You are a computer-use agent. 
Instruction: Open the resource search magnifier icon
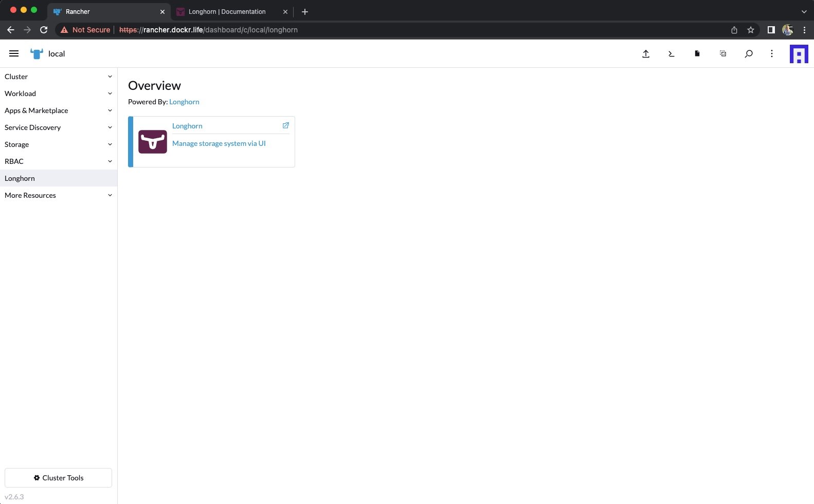point(749,53)
